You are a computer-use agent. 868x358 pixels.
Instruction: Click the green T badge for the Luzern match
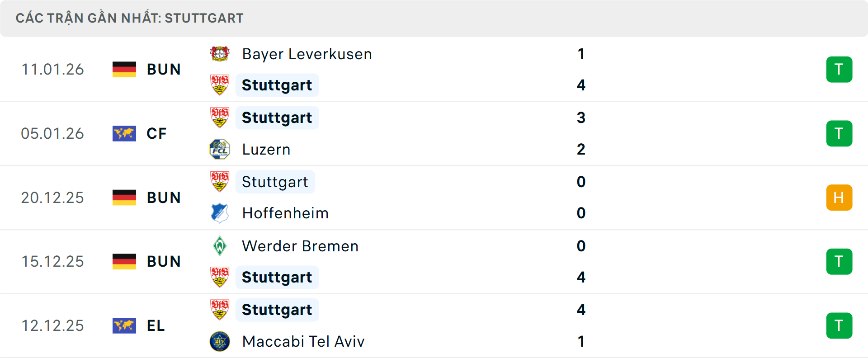pyautogui.click(x=839, y=133)
